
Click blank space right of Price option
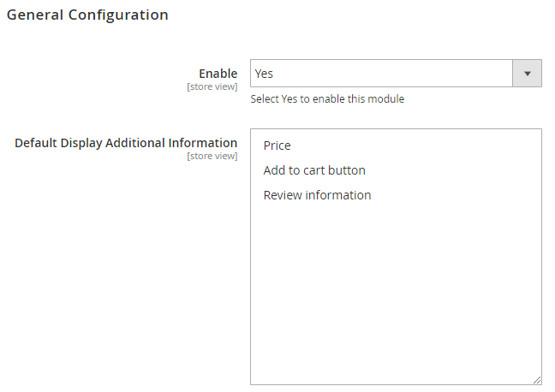[428, 146]
